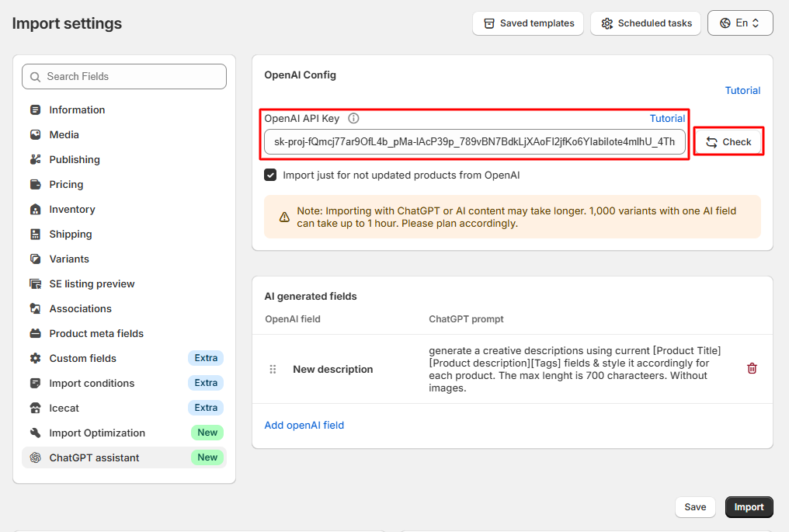789x532 pixels.
Task: Open the En language dropdown
Action: (739, 23)
